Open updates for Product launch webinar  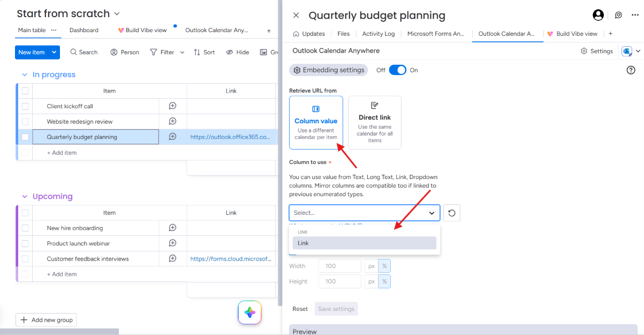pos(172,243)
